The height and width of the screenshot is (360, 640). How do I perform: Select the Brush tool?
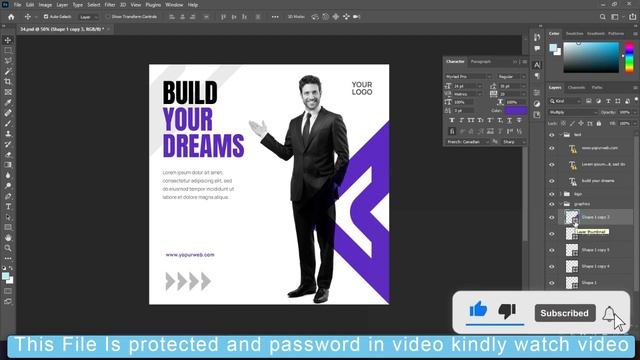(8, 123)
